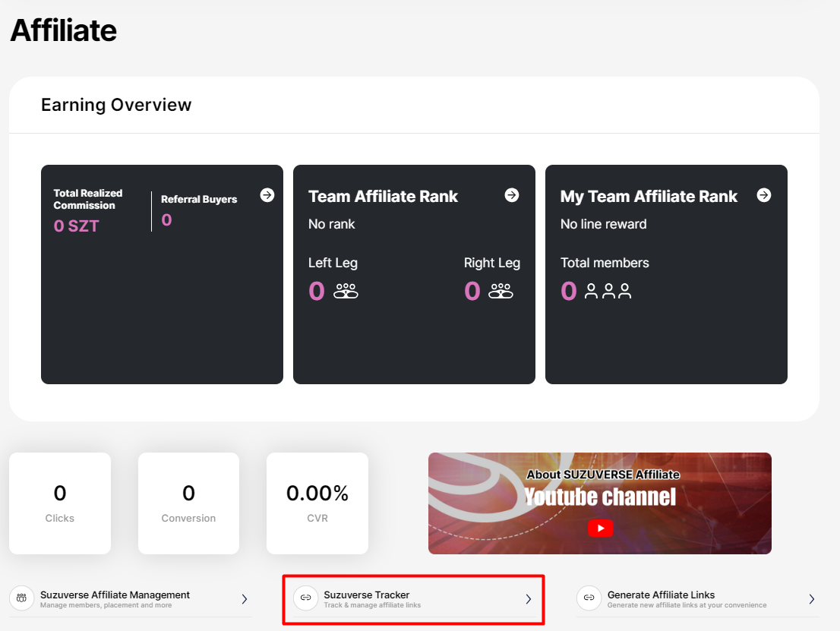
Task: Click the Suzuverse Tracker link icon
Action: tap(305, 598)
